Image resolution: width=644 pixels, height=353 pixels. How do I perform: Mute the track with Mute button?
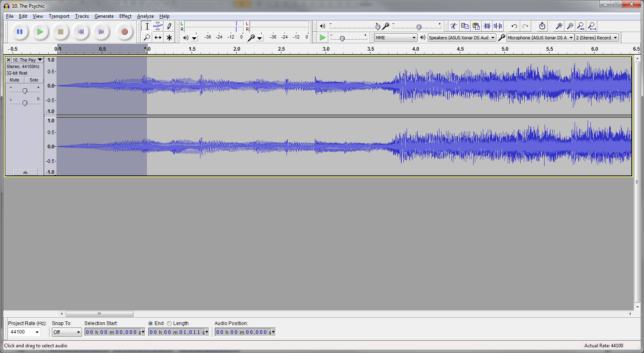pos(15,80)
